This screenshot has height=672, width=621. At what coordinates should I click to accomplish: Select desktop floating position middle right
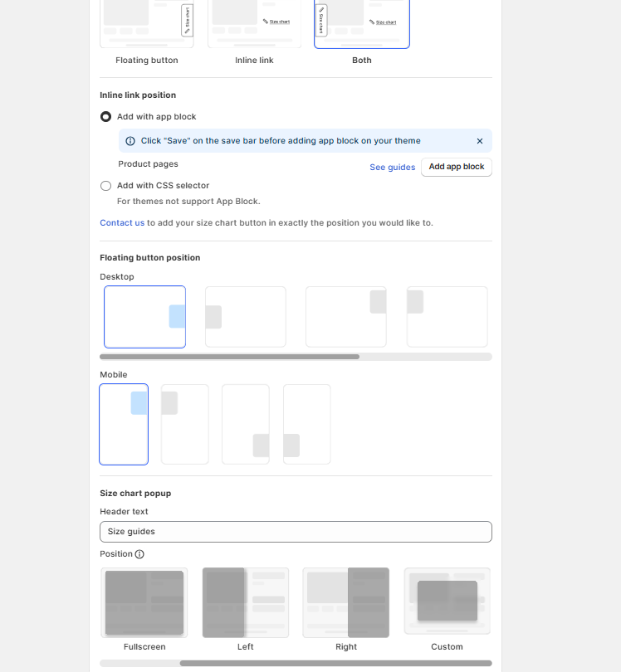click(x=145, y=317)
